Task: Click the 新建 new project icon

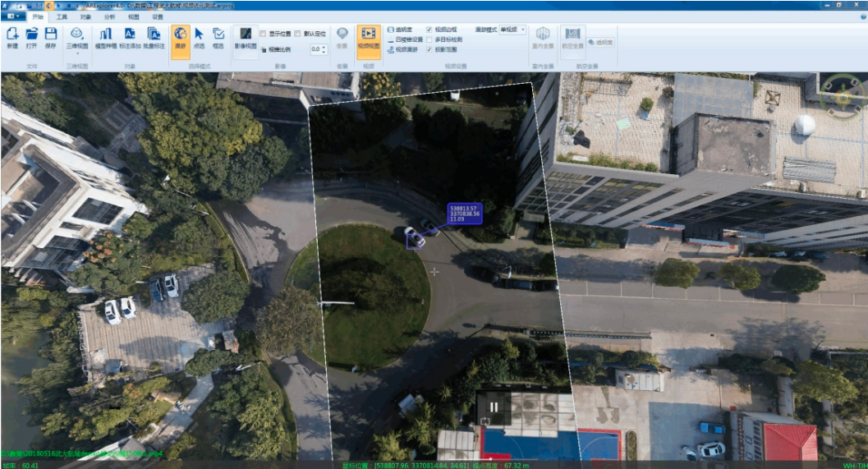Action: [12, 38]
